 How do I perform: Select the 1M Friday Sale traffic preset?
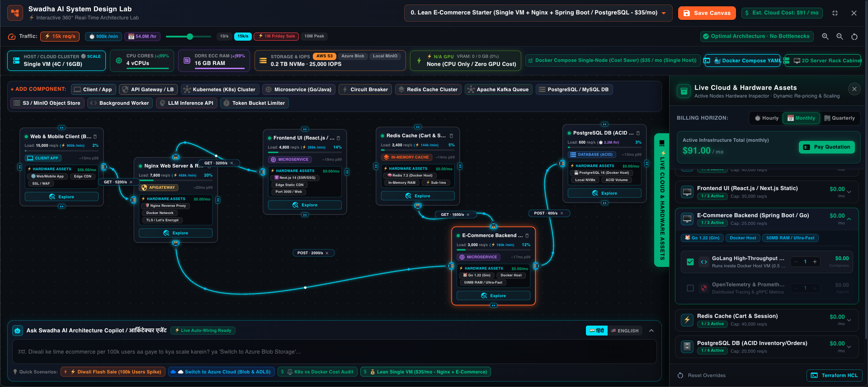point(276,36)
